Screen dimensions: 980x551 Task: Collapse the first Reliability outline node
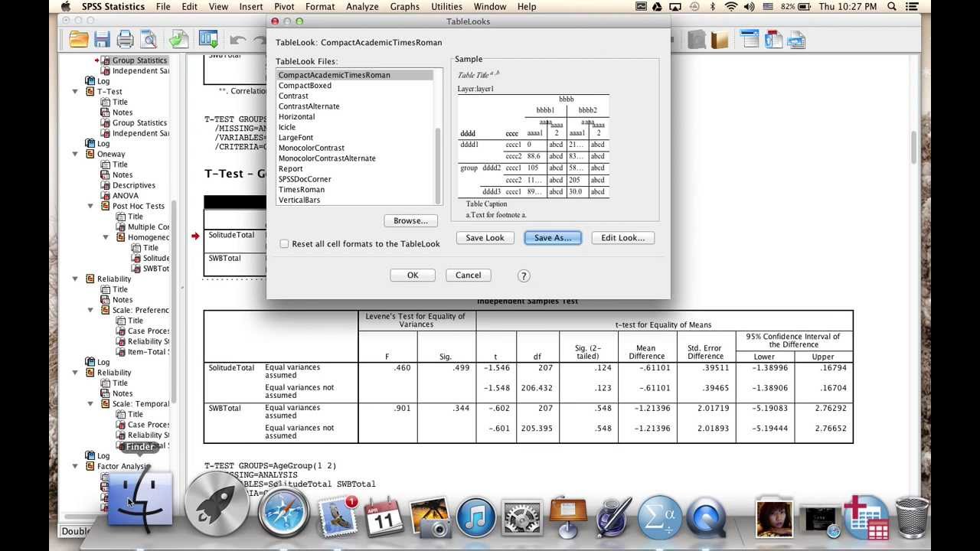tap(75, 279)
